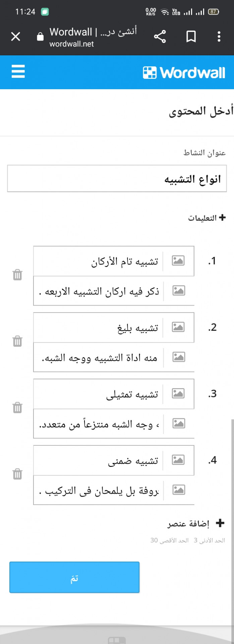The image size is (234, 644).
Task: Delete item 4 with trash icon
Action: pos(17,474)
